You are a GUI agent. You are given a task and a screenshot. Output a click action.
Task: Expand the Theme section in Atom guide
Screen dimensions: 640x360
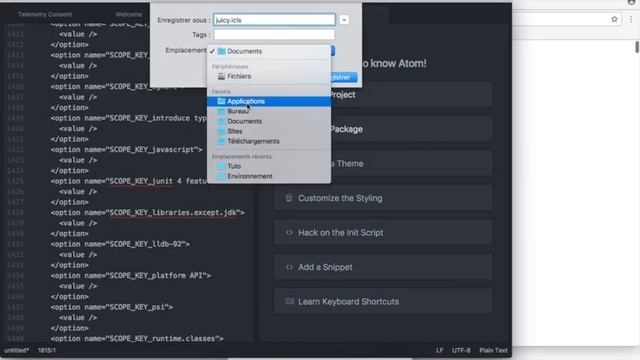tap(411, 164)
